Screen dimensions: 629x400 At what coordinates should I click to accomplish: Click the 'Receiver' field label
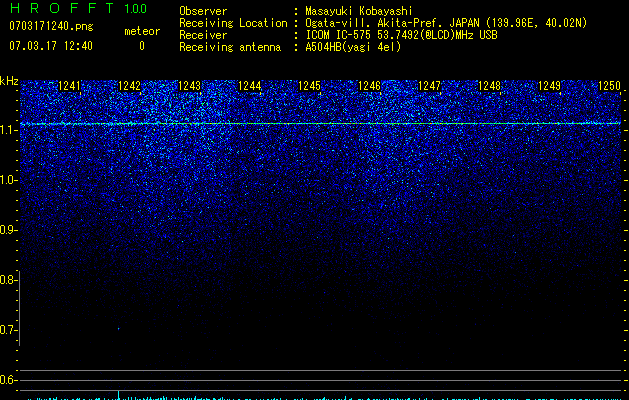(203, 35)
